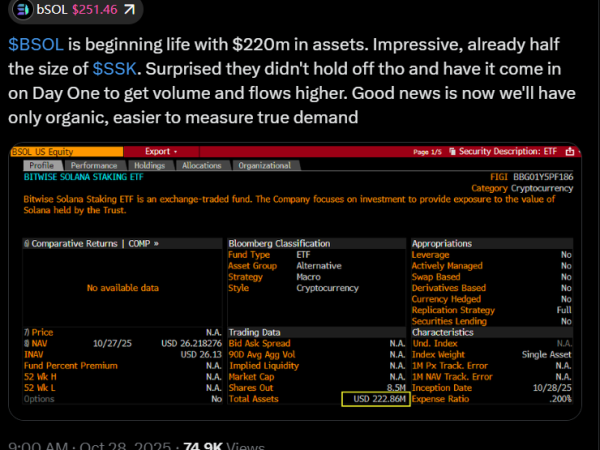The height and width of the screenshot is (450, 600).
Task: Click the Options No row
Action: (x=122, y=399)
